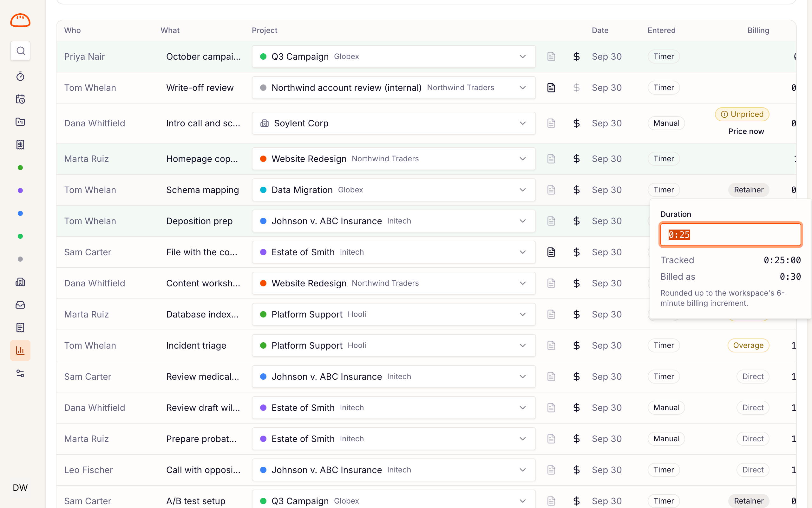Open the note icon on the Write-off review row
812x508 pixels.
tap(551, 88)
